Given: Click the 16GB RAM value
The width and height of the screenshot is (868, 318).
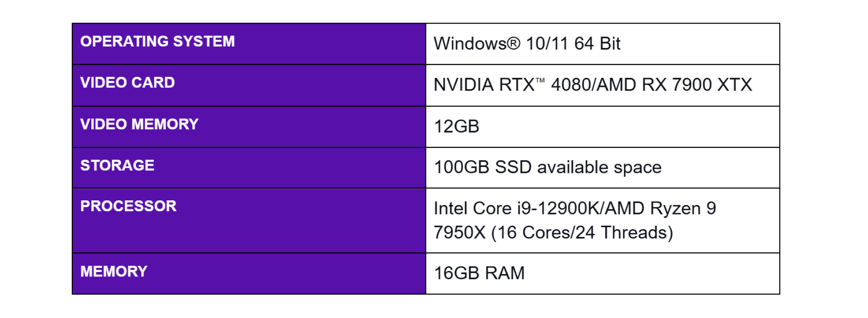Looking at the screenshot, I should click(x=479, y=273).
